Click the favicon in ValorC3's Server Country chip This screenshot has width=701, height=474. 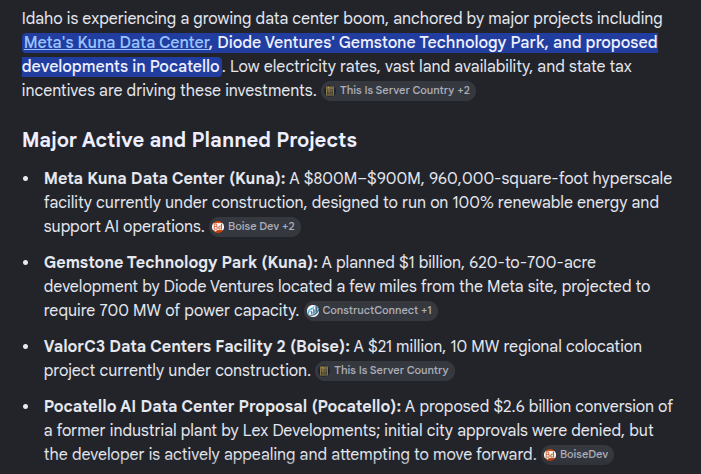325,371
